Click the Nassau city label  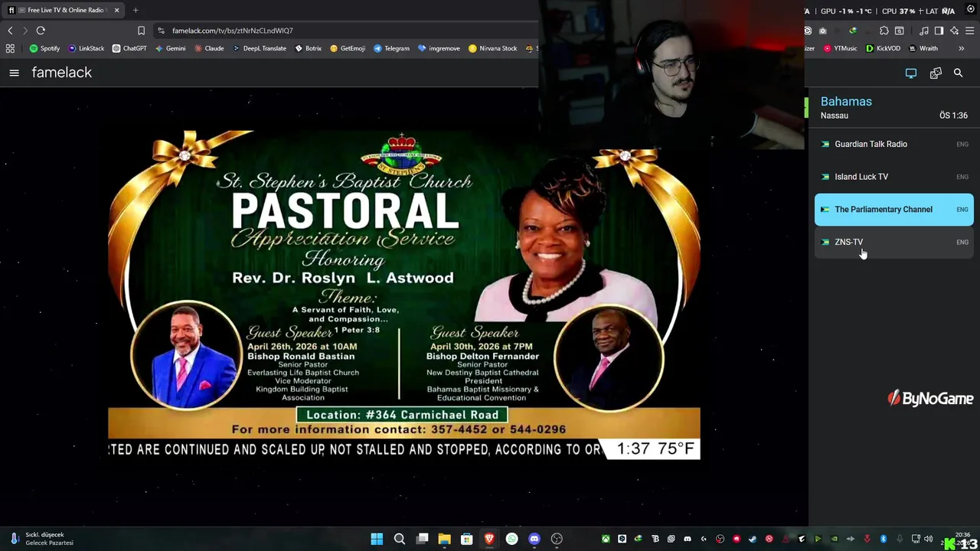click(x=834, y=116)
